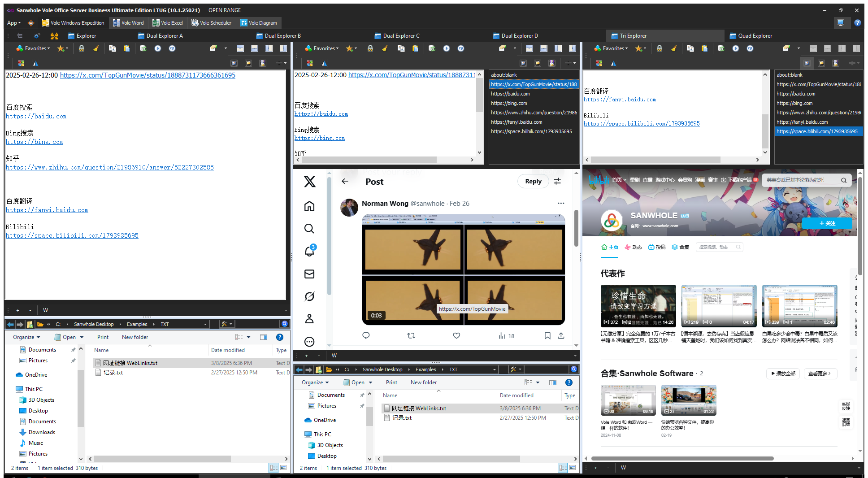Switch to Dual Explorer C tab
This screenshot has height=478, width=868.
click(397, 36)
